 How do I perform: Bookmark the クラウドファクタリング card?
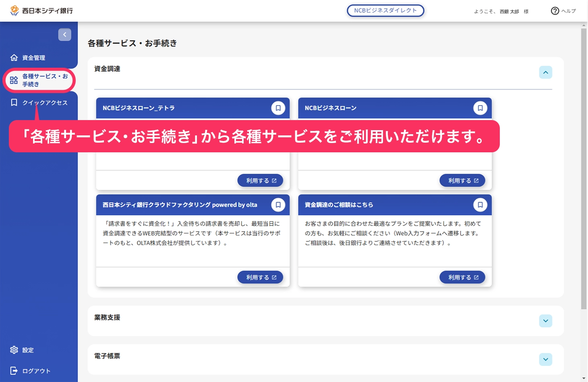278,205
